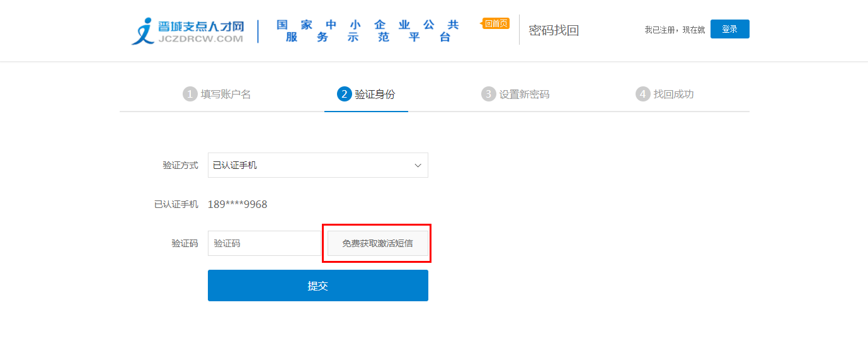This screenshot has width=868, height=346.
Task: Click the masked phone number 189****9968
Action: click(x=237, y=204)
